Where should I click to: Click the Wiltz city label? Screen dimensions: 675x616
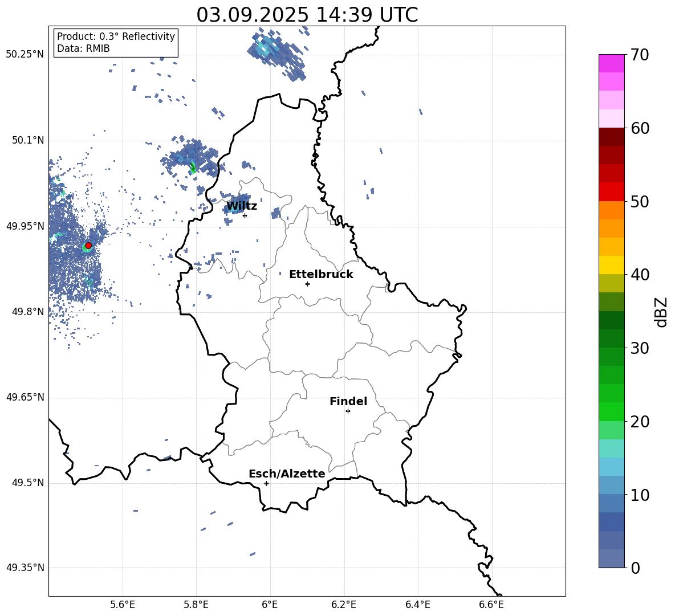pos(242,206)
